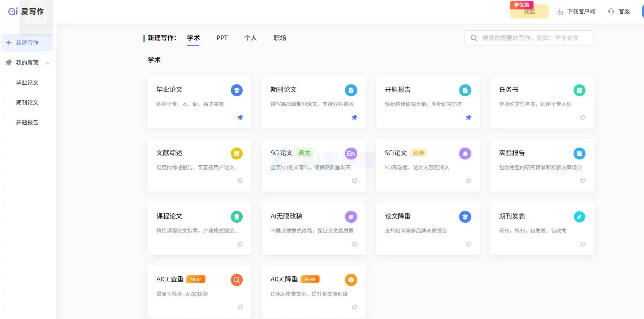Pin the 任务书 card

click(583, 118)
